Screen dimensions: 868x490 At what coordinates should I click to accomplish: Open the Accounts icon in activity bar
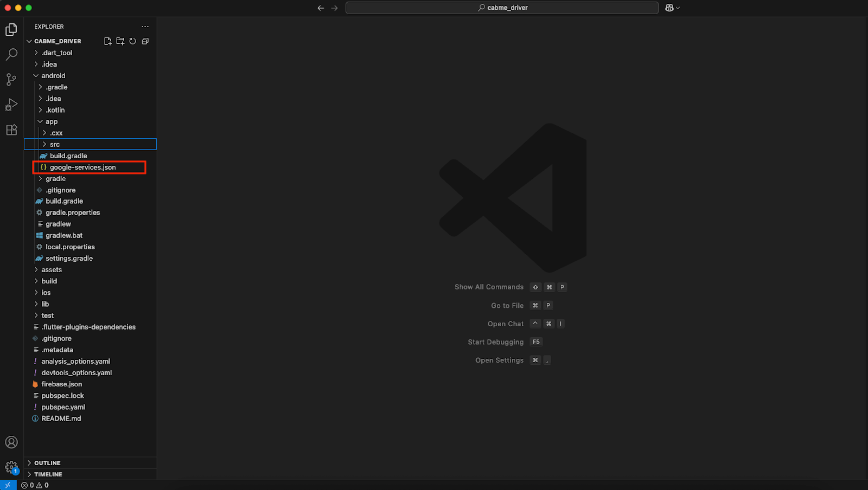coord(11,442)
